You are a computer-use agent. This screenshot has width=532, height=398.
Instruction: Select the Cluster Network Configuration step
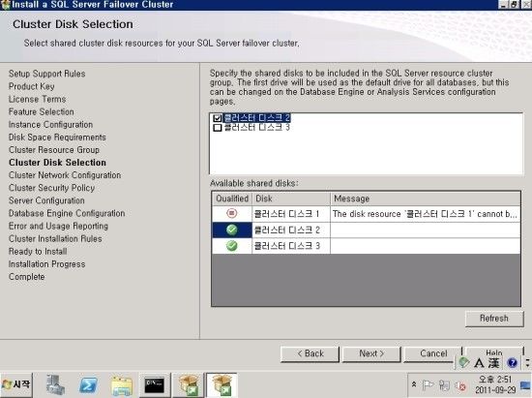(65, 175)
